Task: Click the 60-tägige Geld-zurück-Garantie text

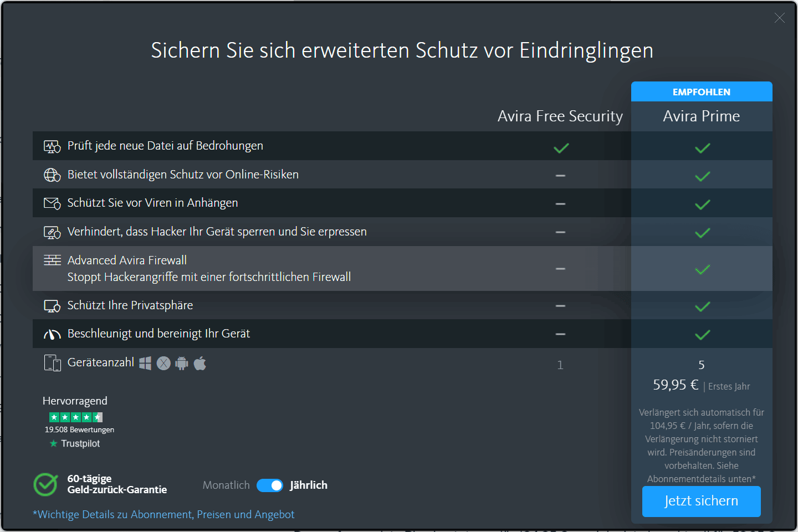Action: coord(117,484)
